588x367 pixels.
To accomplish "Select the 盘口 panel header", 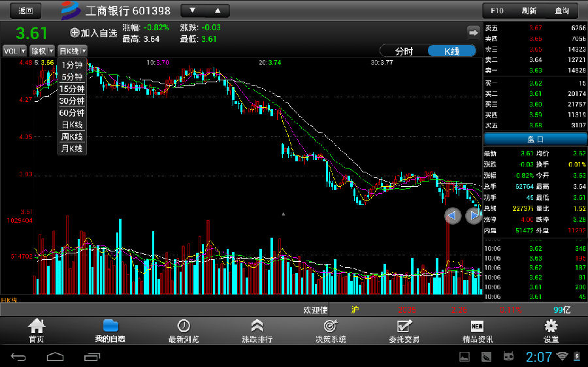I will coord(535,139).
